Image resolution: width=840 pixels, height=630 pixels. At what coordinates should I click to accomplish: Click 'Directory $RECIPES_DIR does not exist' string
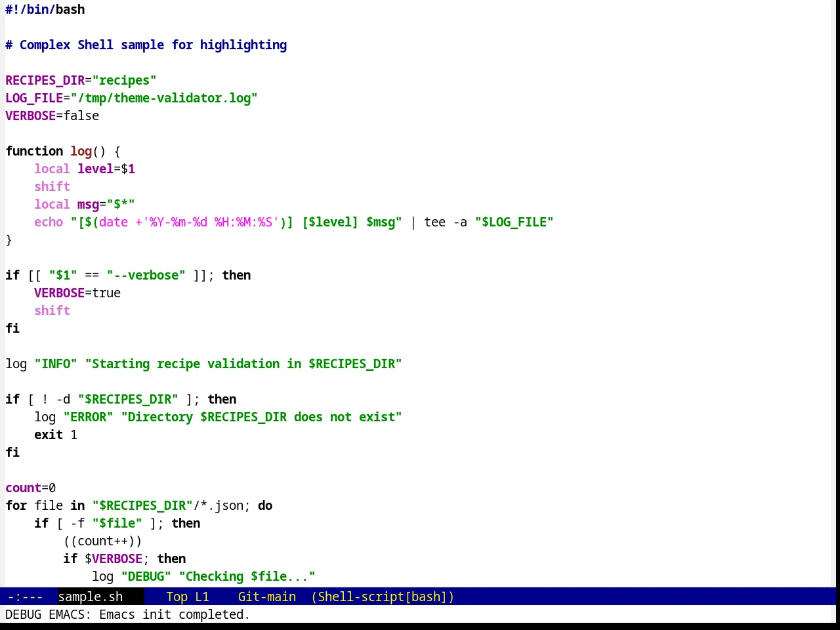[262, 417]
